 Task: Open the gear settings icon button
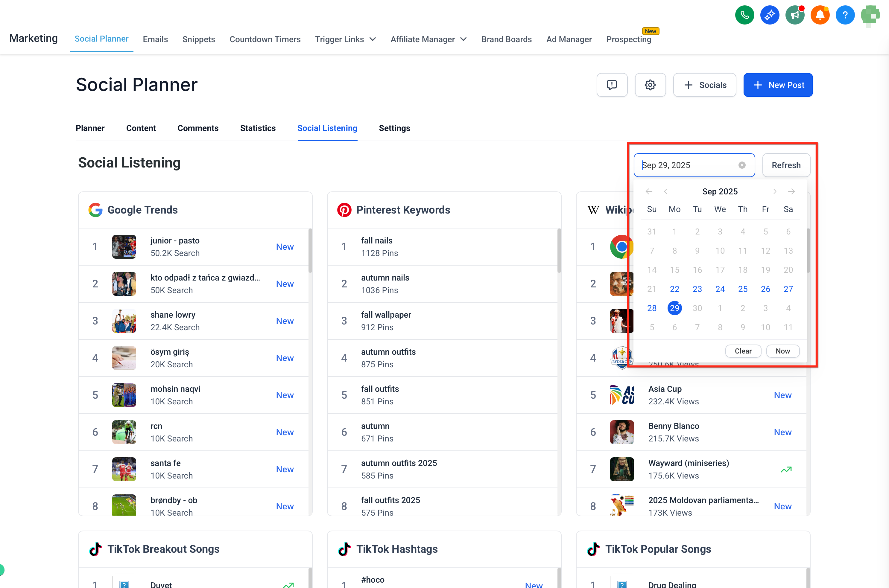click(x=650, y=85)
